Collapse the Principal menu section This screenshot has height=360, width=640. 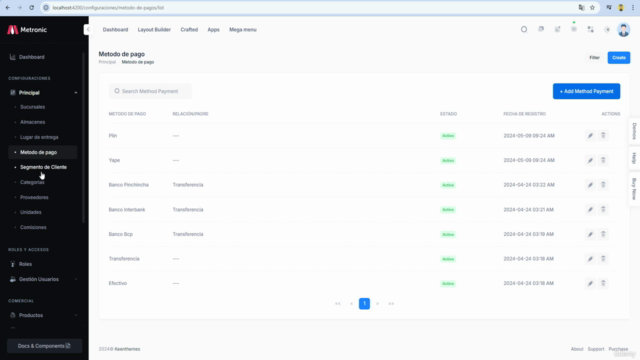coord(43,93)
